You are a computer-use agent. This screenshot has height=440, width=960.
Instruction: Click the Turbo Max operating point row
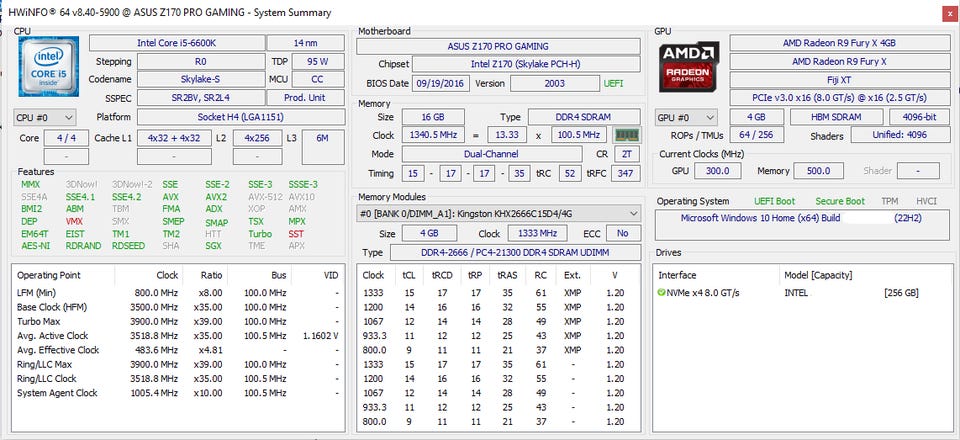(178, 321)
